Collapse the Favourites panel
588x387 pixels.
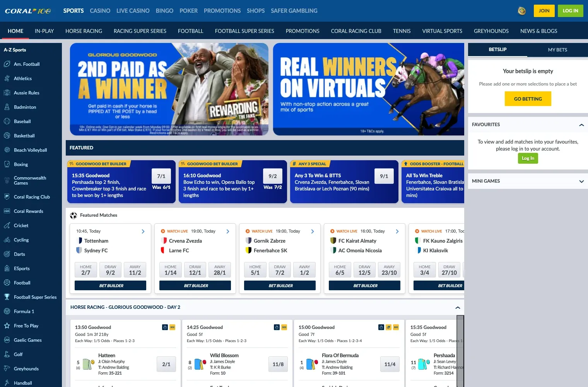(581, 125)
